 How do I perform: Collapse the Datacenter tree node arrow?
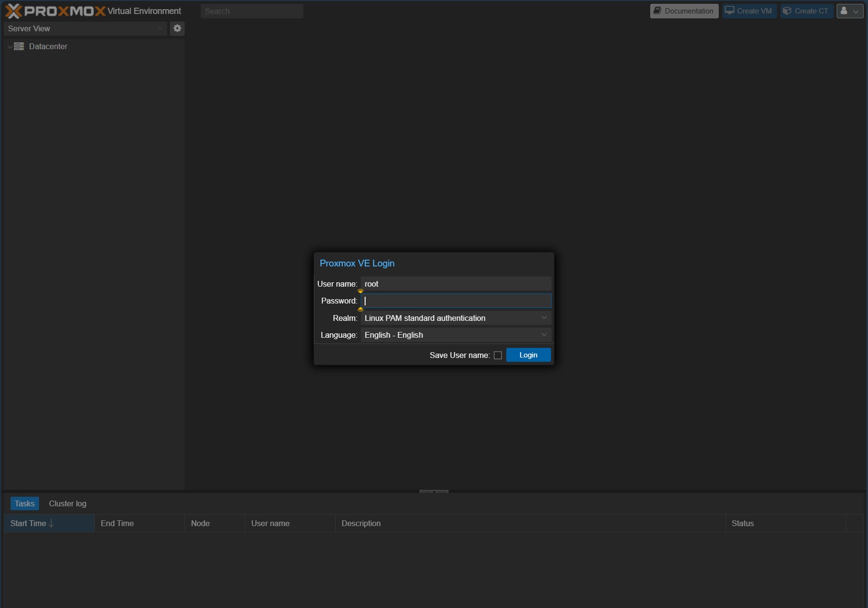click(x=10, y=47)
